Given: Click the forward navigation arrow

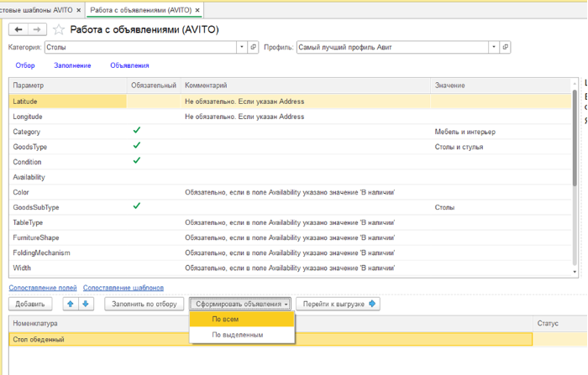Looking at the screenshot, I should point(37,29).
